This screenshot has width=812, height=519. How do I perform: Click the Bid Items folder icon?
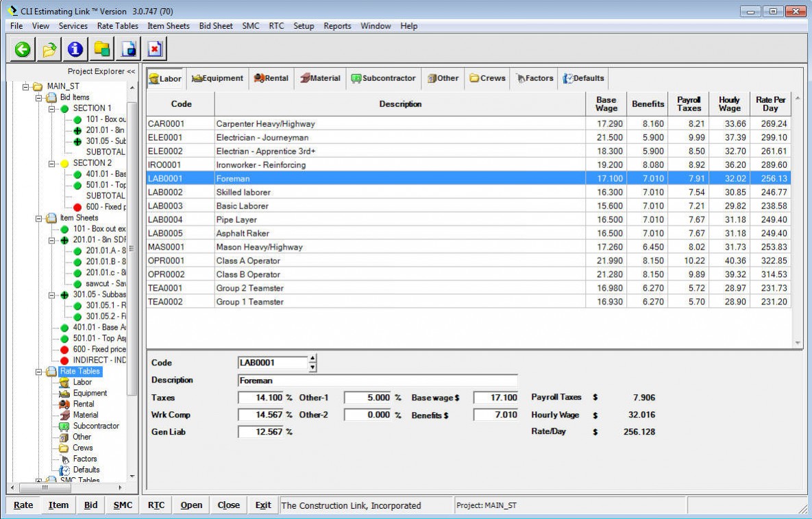click(x=51, y=97)
